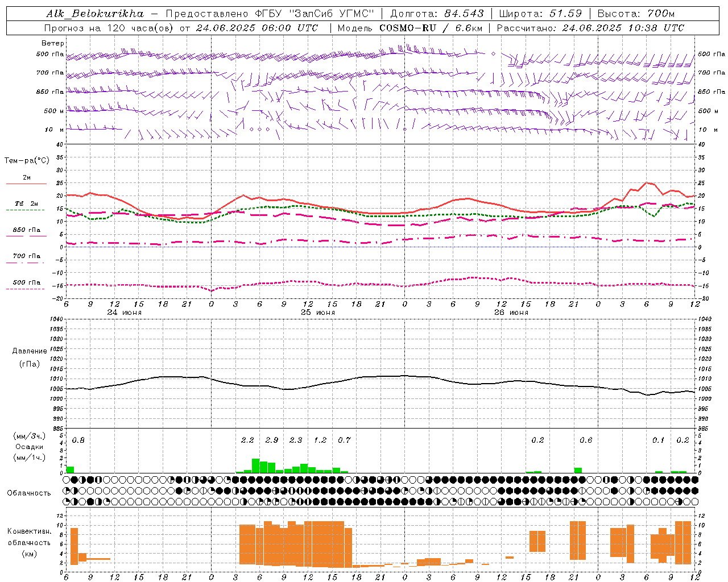Click the 2.3 precipitation total value
The image size is (728, 582).
tap(296, 440)
